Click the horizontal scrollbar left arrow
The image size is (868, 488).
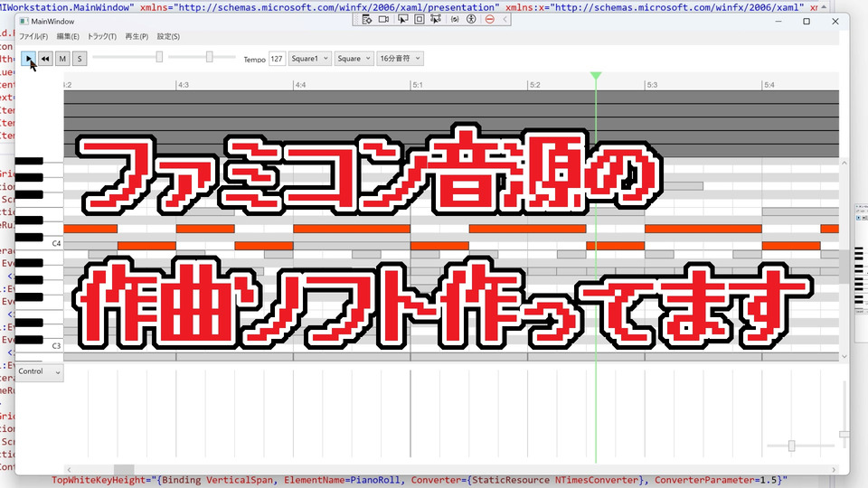69,470
